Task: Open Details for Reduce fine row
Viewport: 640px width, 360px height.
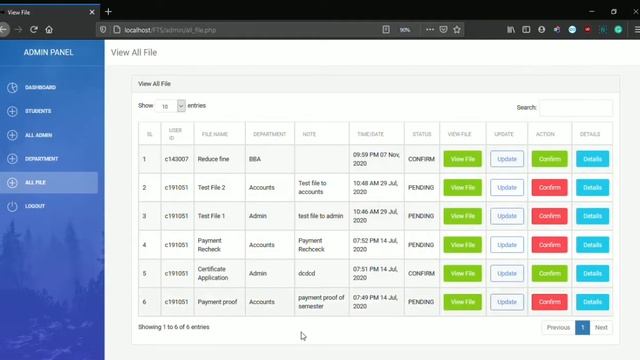Action: [592, 159]
